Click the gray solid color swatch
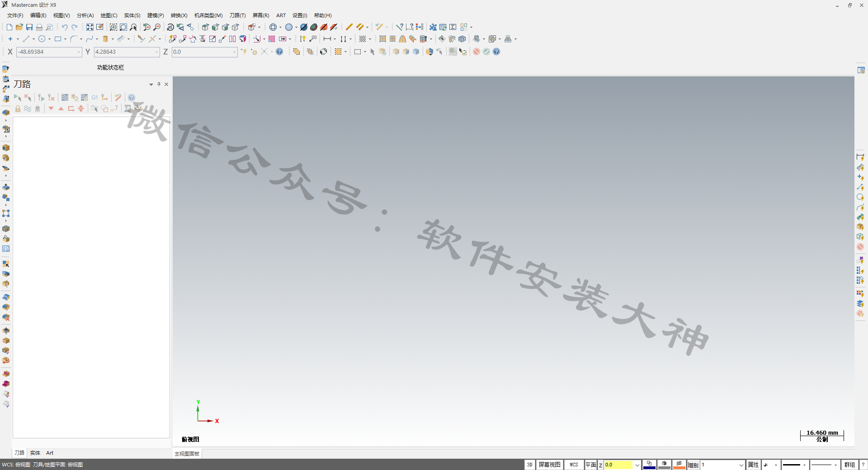 click(x=664, y=465)
